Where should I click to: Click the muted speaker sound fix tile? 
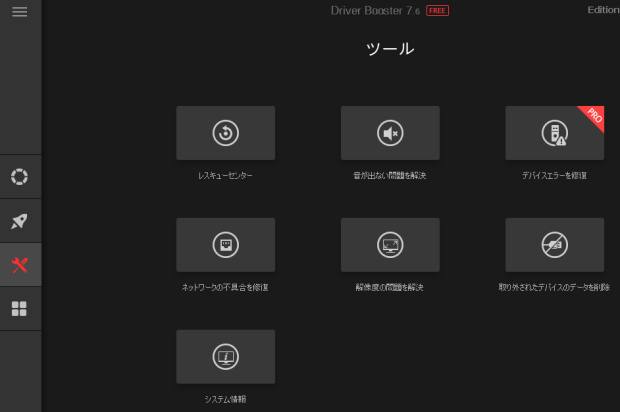click(390, 133)
